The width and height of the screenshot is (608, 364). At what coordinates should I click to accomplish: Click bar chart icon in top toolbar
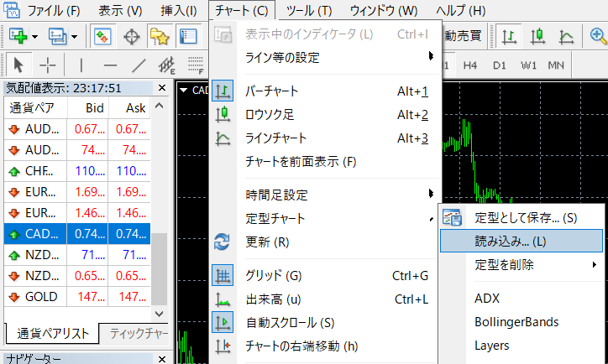coord(509,36)
